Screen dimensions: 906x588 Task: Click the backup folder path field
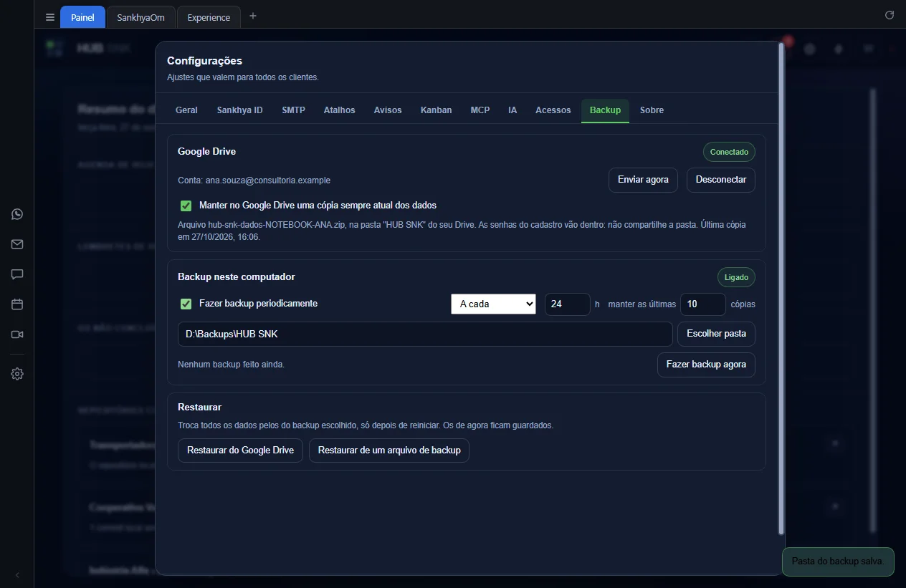425,334
